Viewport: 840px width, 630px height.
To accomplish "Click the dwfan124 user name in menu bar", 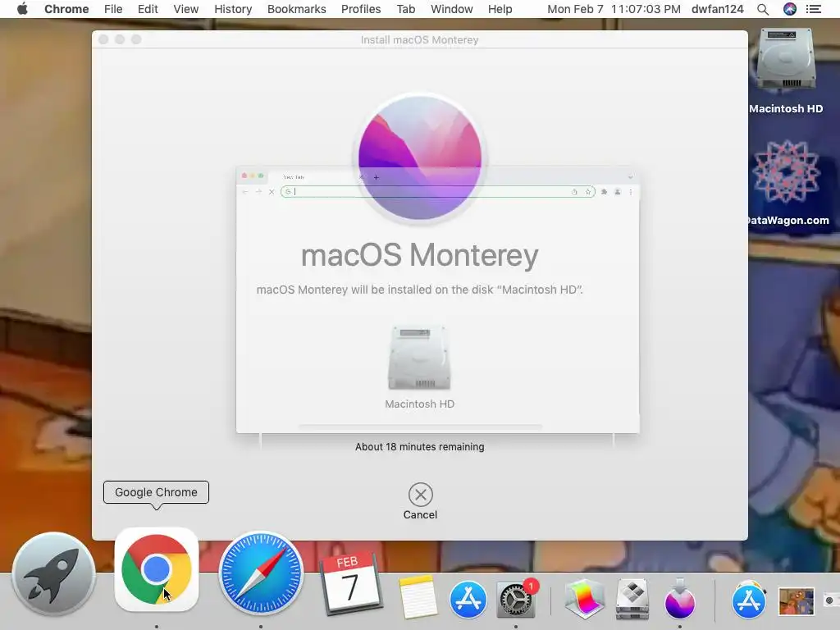I will [x=717, y=9].
